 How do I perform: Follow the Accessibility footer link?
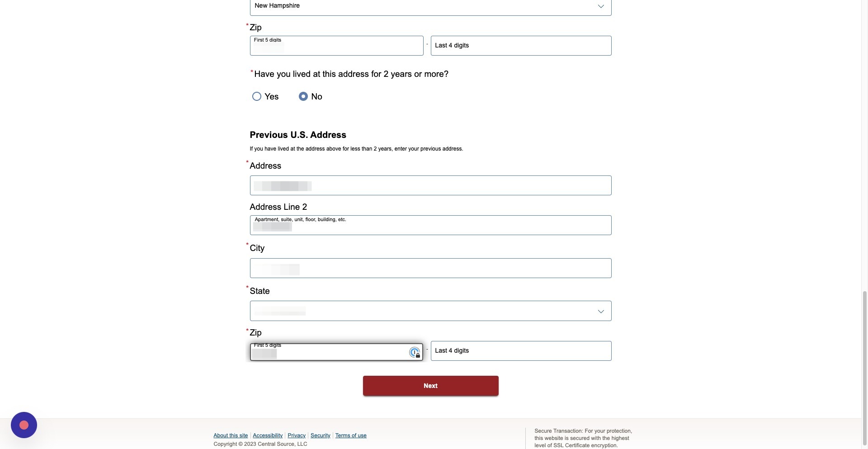(x=268, y=435)
